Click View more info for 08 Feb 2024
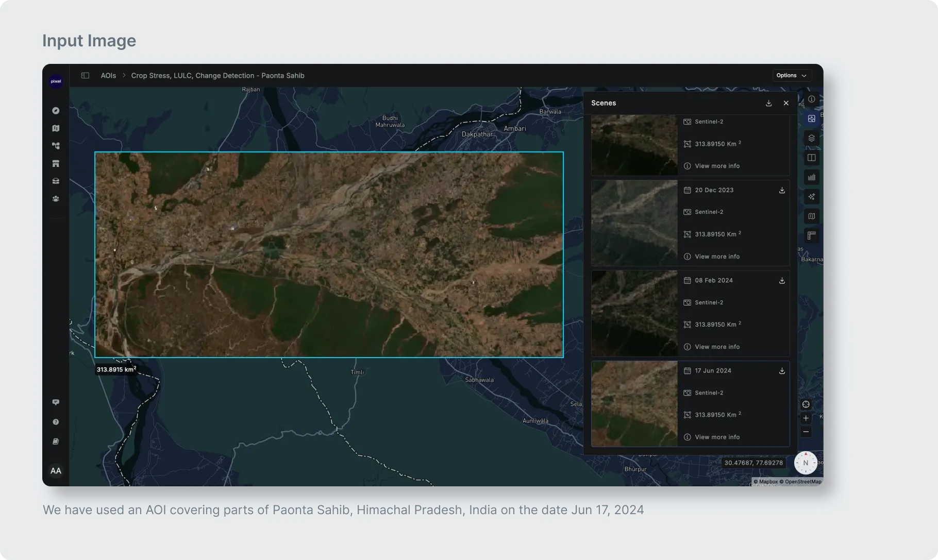Screen dimensions: 938x560 pos(717,347)
